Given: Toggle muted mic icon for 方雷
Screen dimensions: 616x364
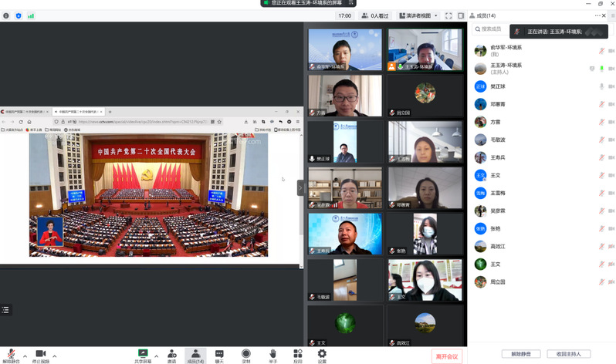Looking at the screenshot, I should click(x=601, y=122).
